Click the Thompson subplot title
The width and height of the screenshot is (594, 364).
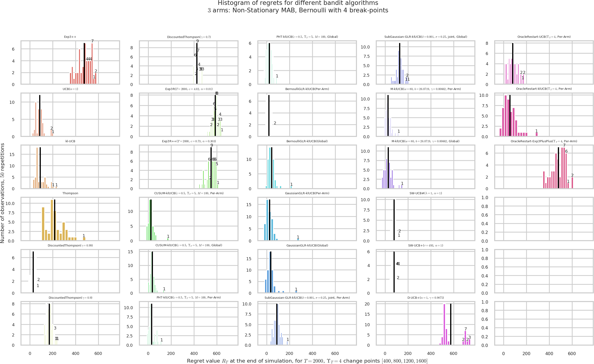coord(70,193)
